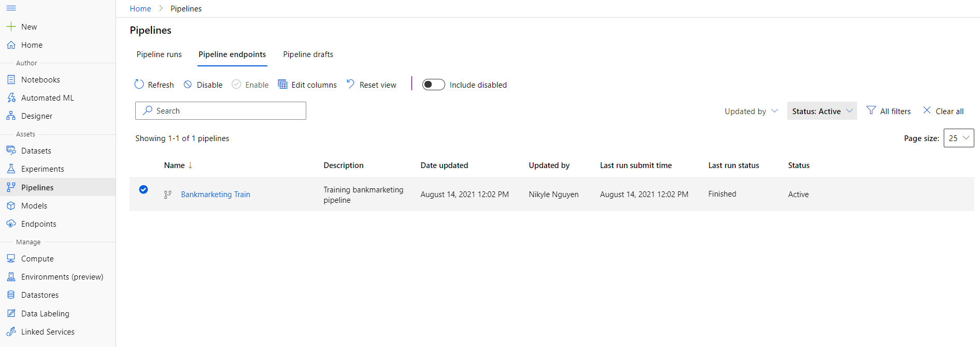Click the Environments (preview) icon
This screenshot has height=347, width=980.
pyautogui.click(x=11, y=277)
